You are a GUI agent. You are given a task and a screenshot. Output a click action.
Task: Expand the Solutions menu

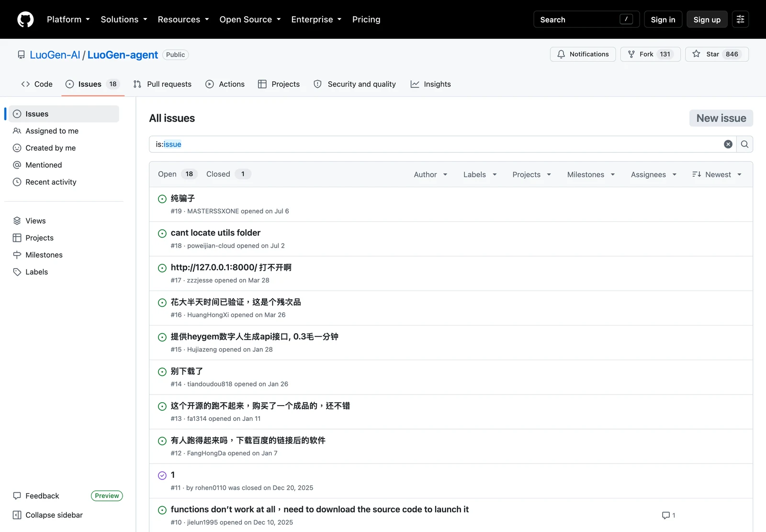pyautogui.click(x=124, y=20)
